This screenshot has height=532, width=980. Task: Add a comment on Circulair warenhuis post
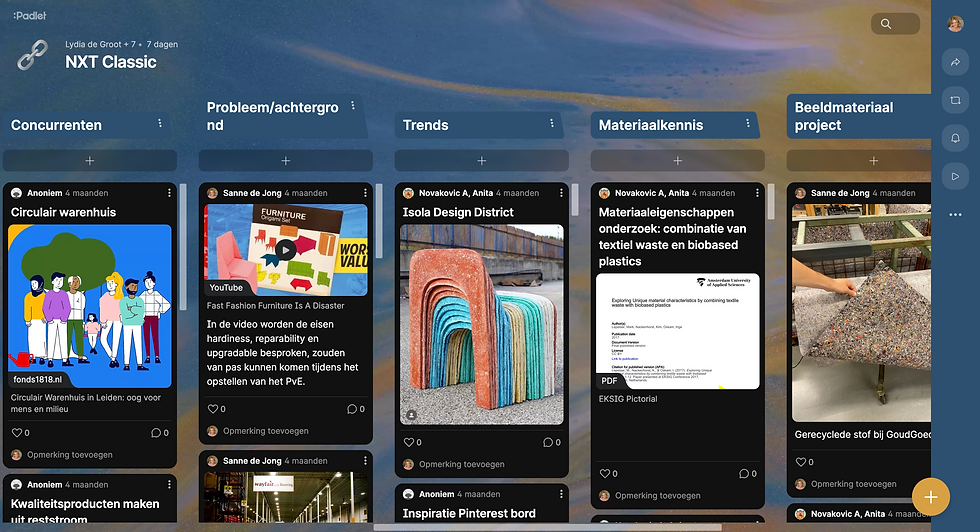69,454
